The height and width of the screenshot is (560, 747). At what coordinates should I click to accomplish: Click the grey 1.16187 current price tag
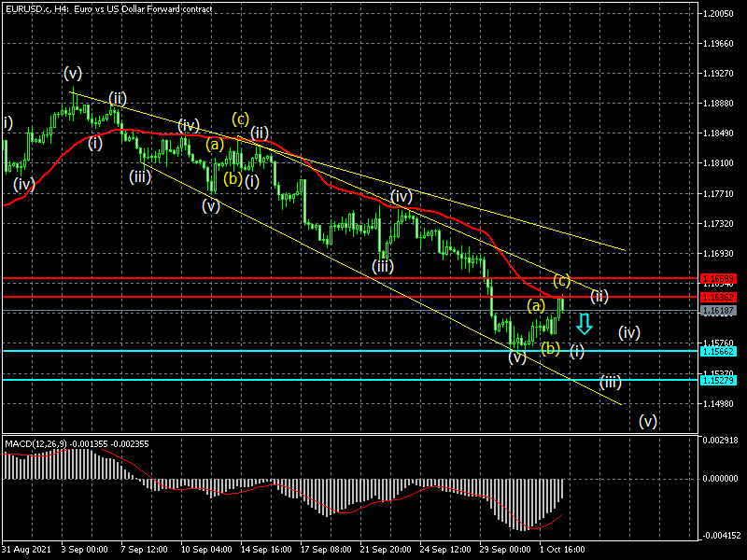point(718,310)
